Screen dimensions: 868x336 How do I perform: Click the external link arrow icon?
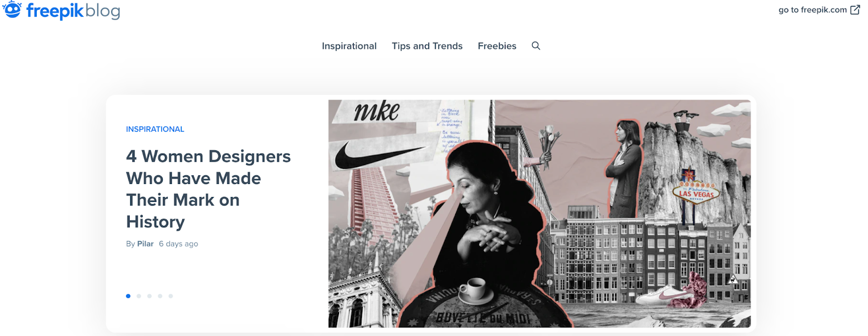pyautogui.click(x=855, y=10)
